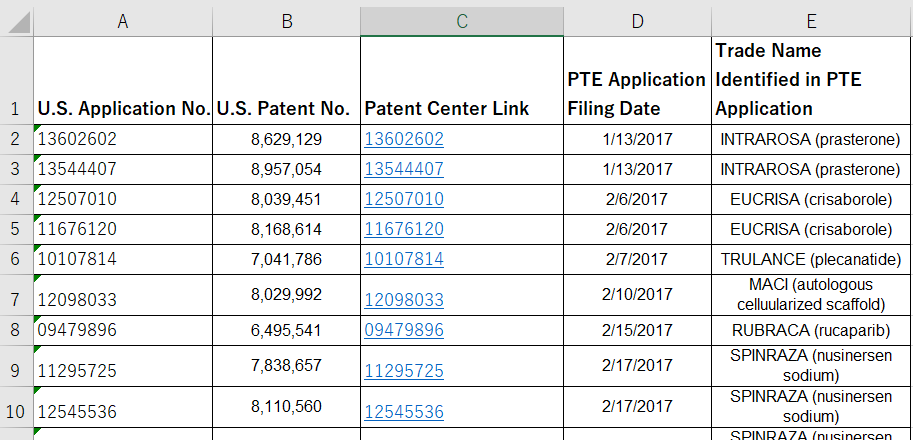Select patent number 8,957,054
Screen dimensions: 913x440
click(x=286, y=169)
